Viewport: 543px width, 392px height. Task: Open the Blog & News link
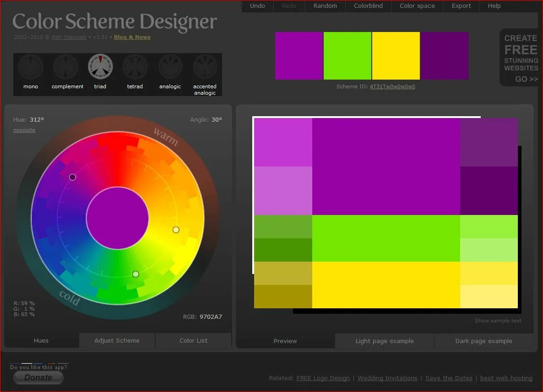132,37
